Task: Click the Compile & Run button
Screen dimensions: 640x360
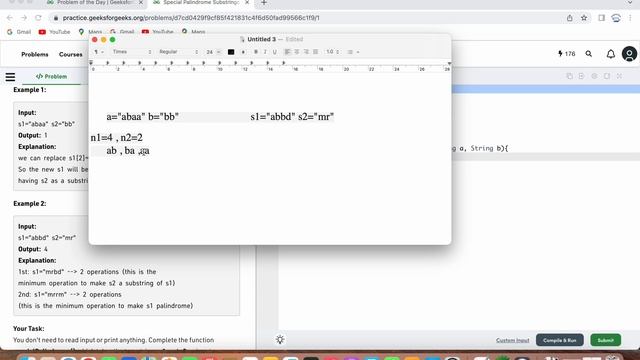Action: pos(560,340)
